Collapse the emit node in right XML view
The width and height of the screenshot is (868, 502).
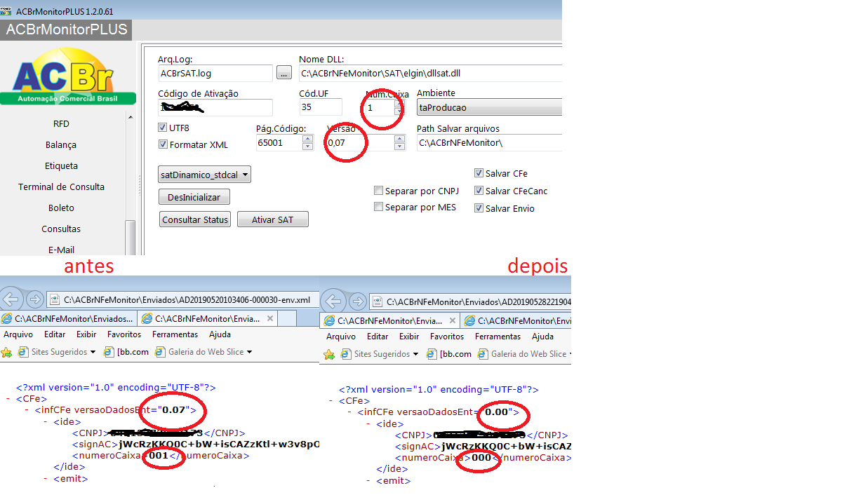pos(368,480)
